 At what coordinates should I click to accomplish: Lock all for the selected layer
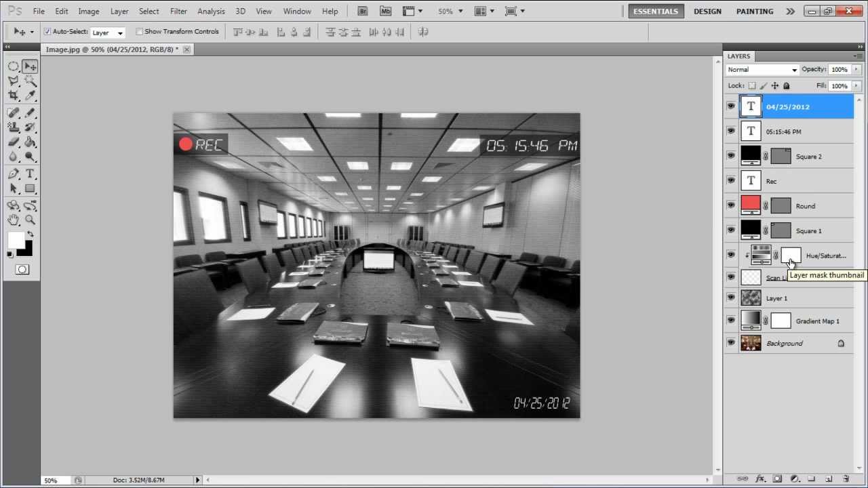787,86
